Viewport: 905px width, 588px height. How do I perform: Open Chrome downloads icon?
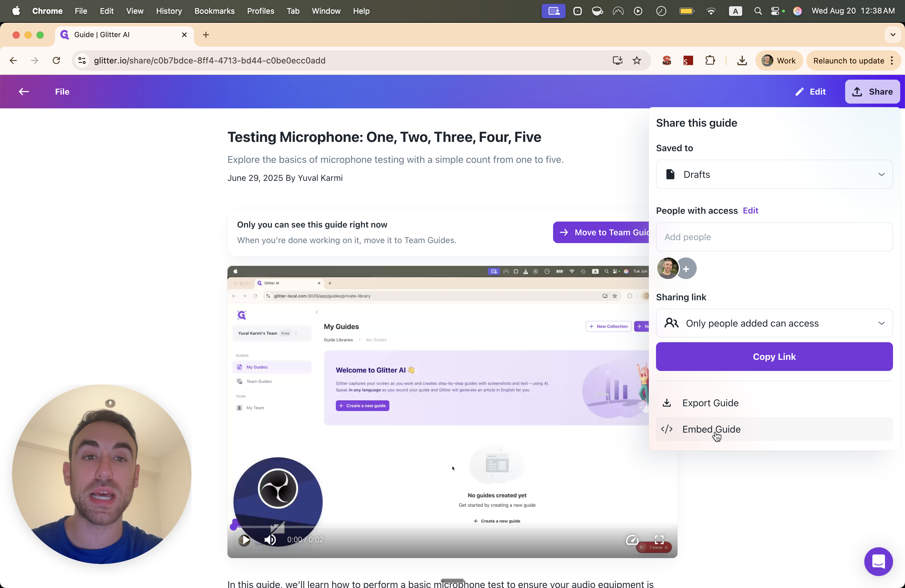(x=742, y=60)
